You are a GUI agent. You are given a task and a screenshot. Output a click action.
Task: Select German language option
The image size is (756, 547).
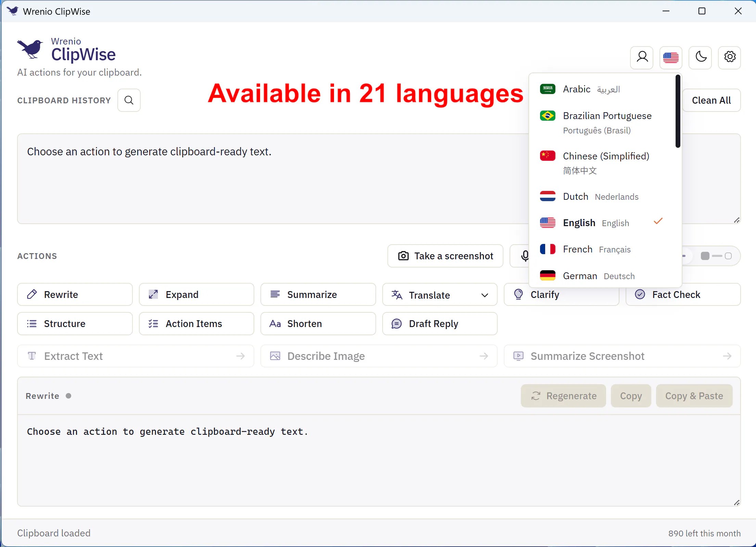pyautogui.click(x=602, y=276)
